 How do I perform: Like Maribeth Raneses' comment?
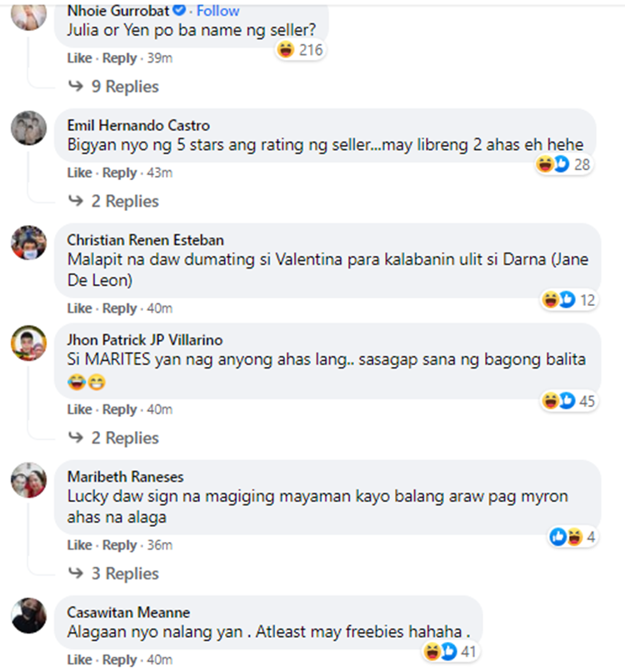pyautogui.click(x=79, y=545)
